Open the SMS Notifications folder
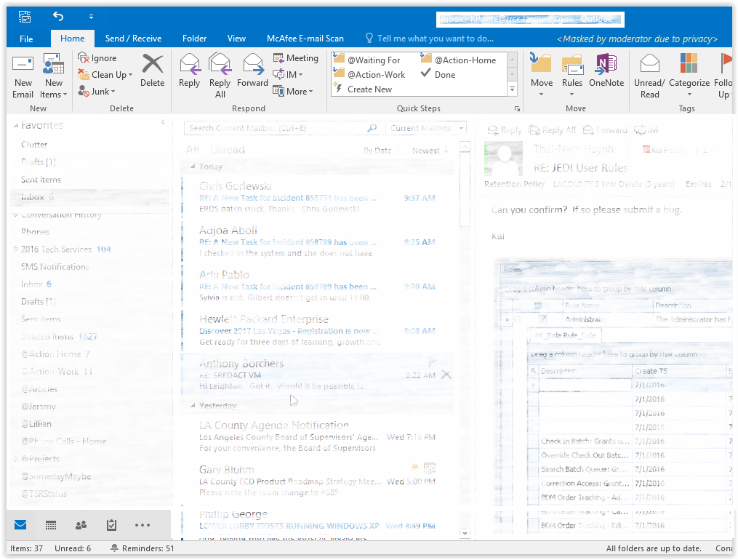738x560 pixels. click(x=55, y=266)
